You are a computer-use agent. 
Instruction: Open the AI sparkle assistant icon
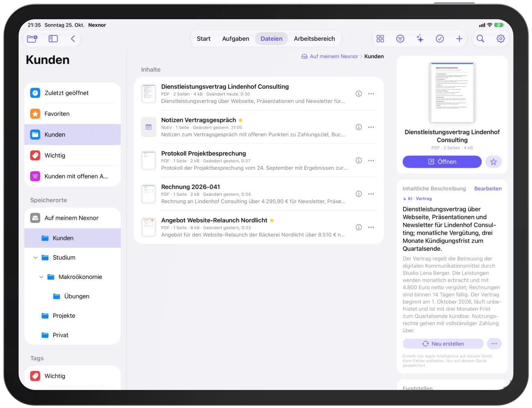420,39
